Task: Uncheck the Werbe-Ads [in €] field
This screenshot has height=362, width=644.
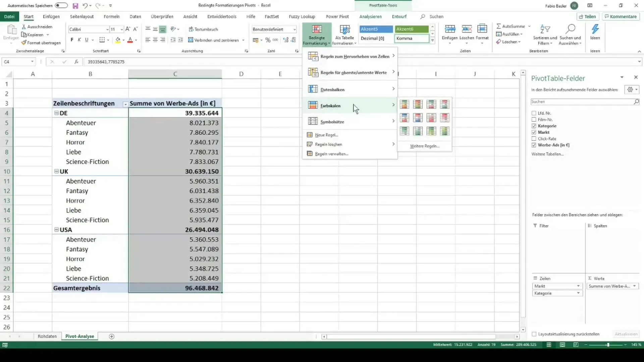Action: click(534, 145)
